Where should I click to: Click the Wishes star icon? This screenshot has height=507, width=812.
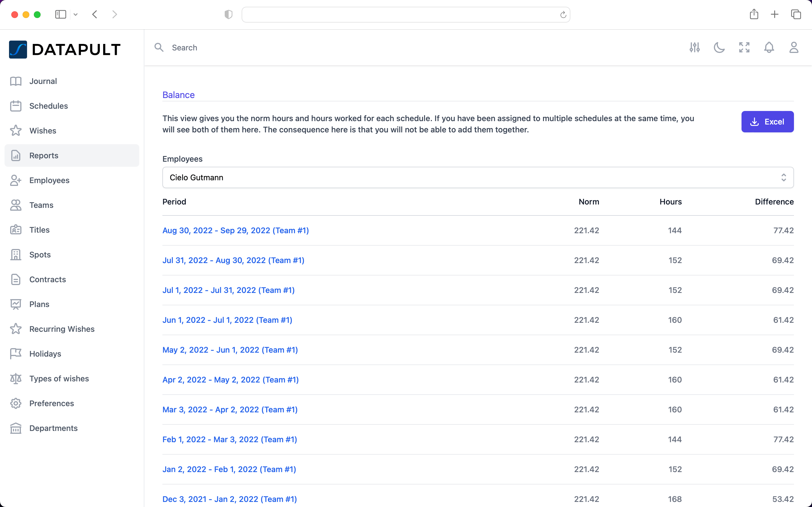click(16, 131)
